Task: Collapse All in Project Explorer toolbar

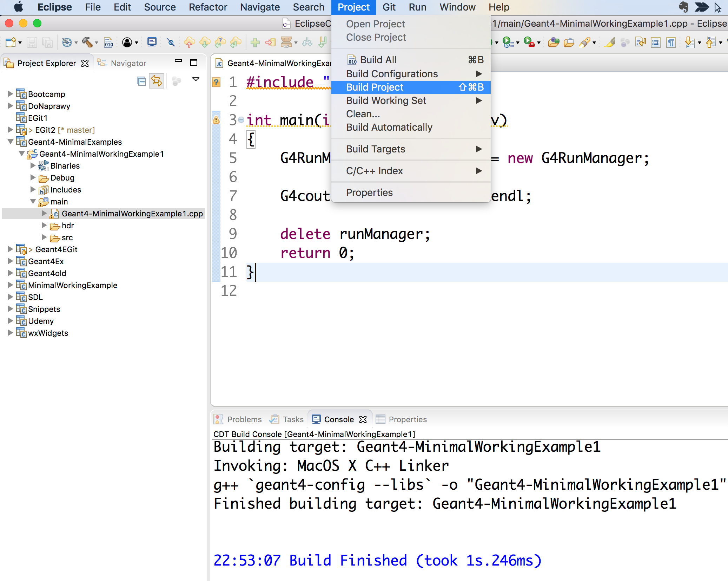Action: 141,81
